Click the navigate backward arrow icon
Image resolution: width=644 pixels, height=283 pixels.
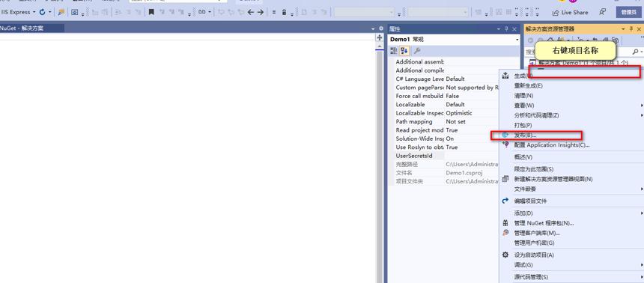(x=251, y=12)
